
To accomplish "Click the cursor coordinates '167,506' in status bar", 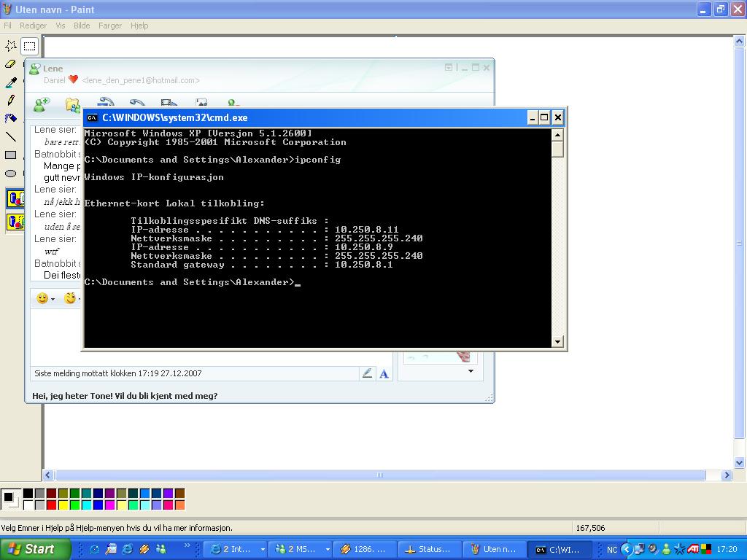I will 590,528.
